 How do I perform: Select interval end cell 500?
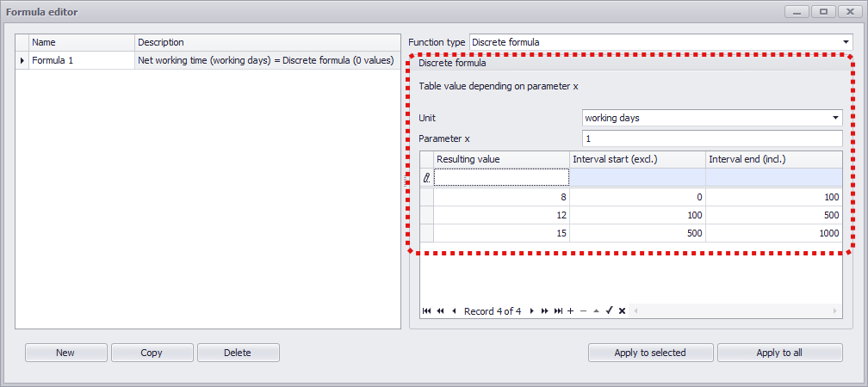pyautogui.click(x=774, y=215)
